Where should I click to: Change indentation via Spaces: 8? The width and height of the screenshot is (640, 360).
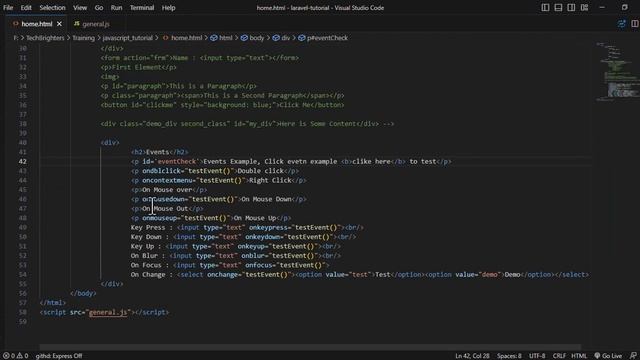point(509,356)
